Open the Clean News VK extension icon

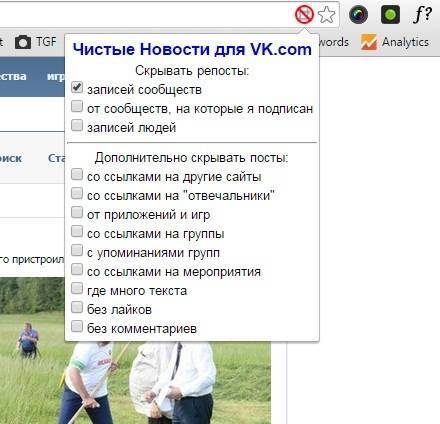304,15
